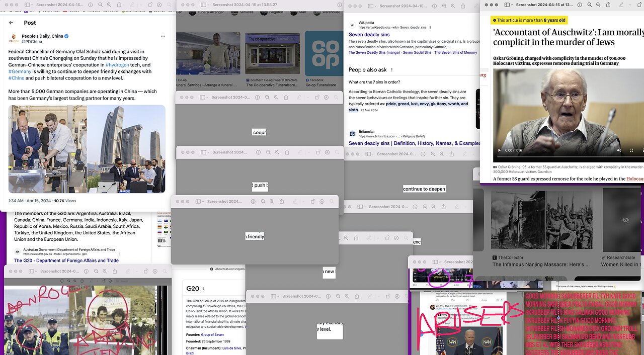This screenshot has width=644, height=355.
Task: Show info for the 'push b' snippet window
Action: [258, 152]
